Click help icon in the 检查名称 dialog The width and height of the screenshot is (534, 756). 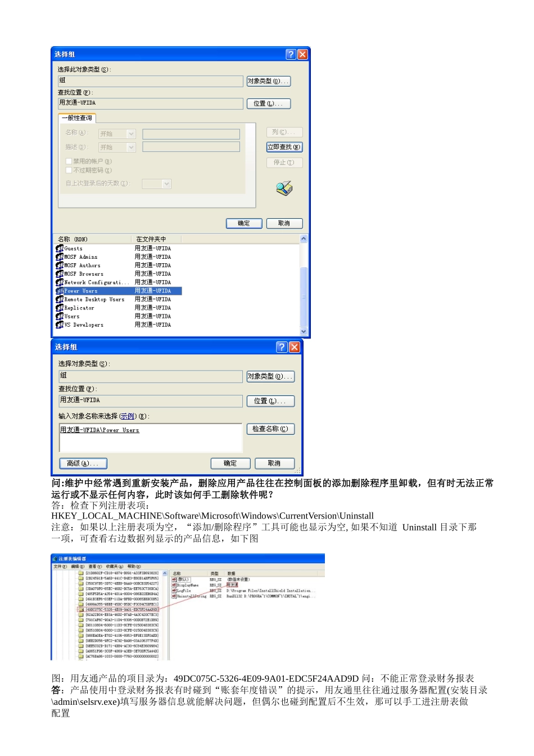[282, 347]
